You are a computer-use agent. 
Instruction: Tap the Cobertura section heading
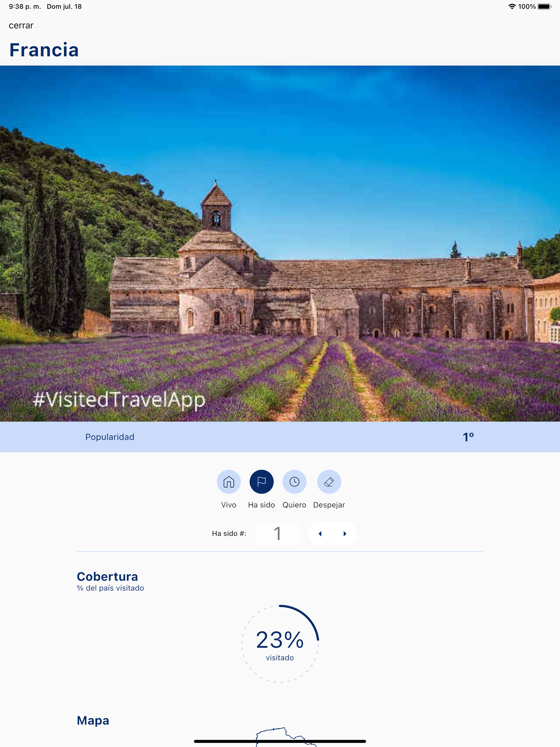click(107, 576)
